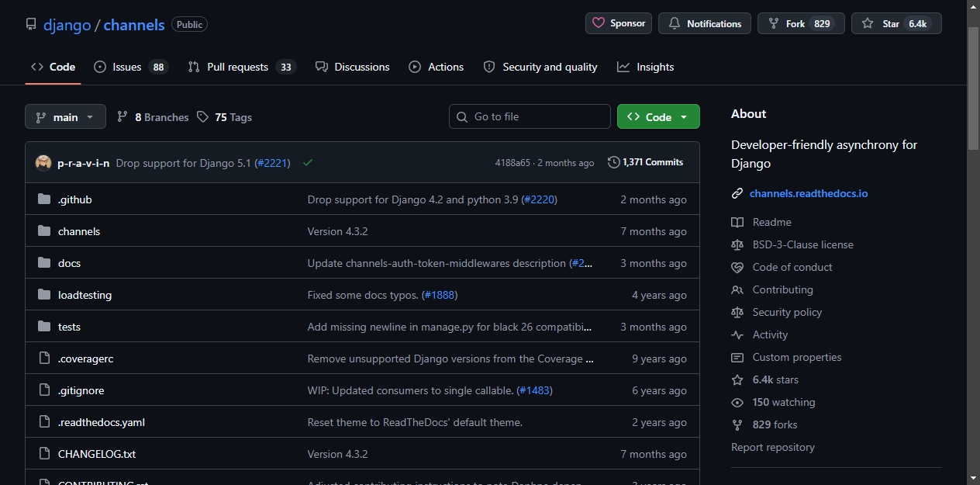Click the channels folder icon
Screen dimensions: 980x485
click(44, 231)
